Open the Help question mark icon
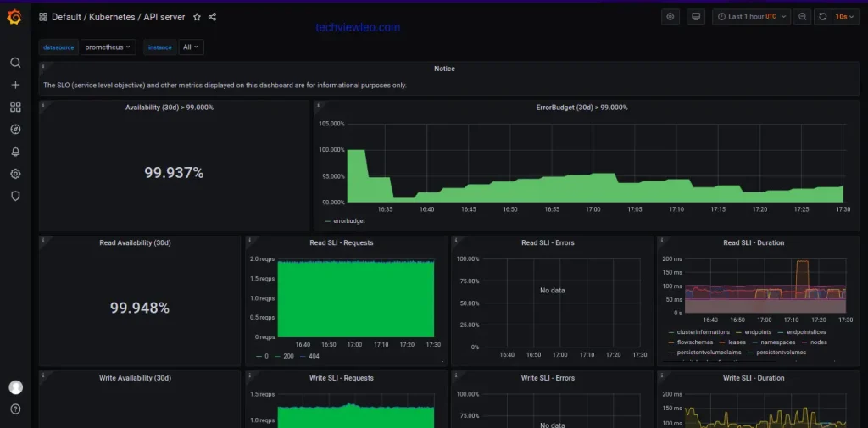 (x=15, y=409)
